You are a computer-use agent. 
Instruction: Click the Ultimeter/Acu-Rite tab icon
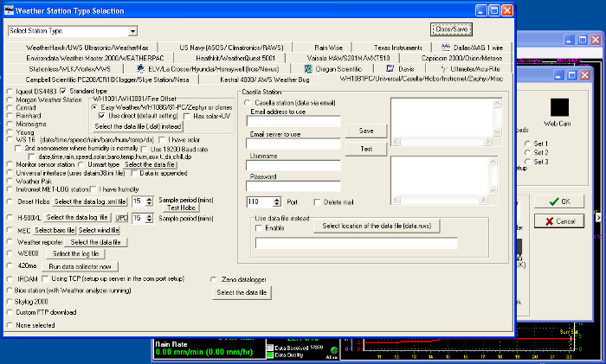pyautogui.click(x=443, y=68)
